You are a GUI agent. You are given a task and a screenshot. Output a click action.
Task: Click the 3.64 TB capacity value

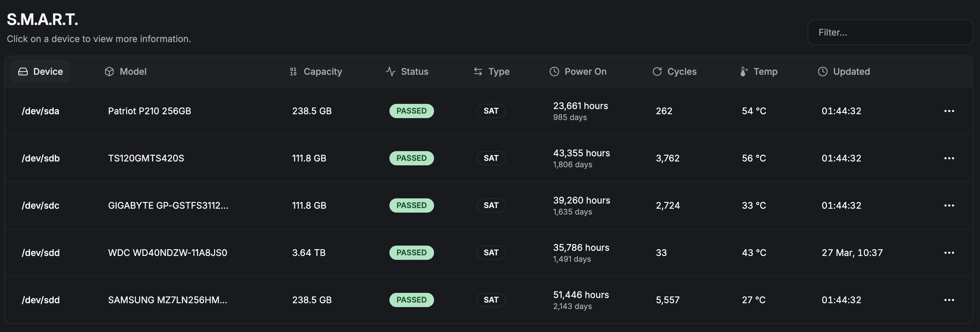click(309, 252)
